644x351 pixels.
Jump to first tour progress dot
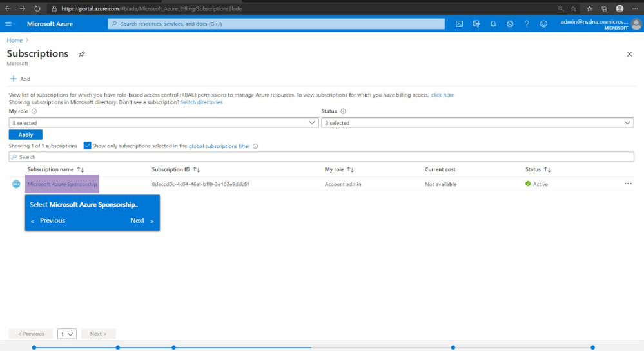[x=34, y=348]
